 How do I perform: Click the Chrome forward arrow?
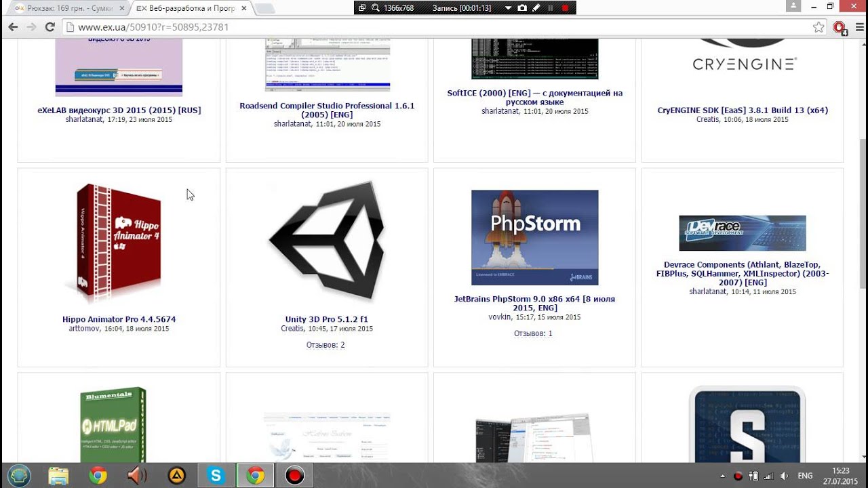pos(31,27)
